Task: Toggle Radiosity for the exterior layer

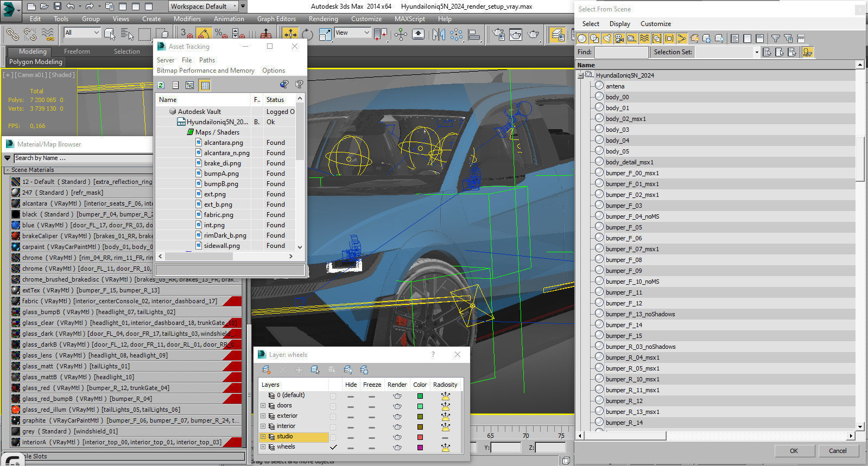Action: tap(445, 417)
